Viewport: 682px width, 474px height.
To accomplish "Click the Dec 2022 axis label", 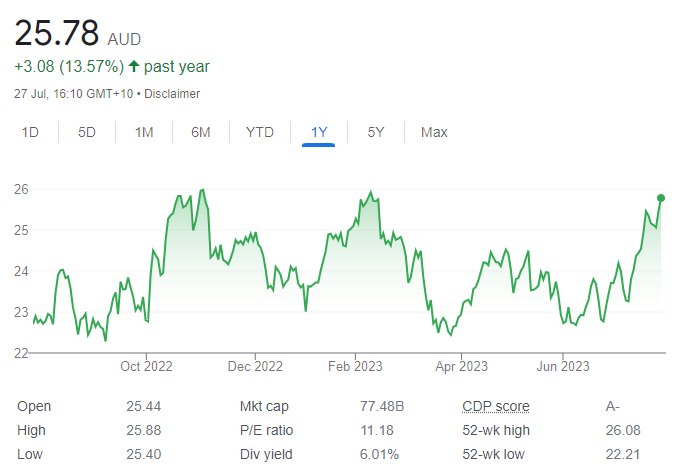I will (x=255, y=367).
